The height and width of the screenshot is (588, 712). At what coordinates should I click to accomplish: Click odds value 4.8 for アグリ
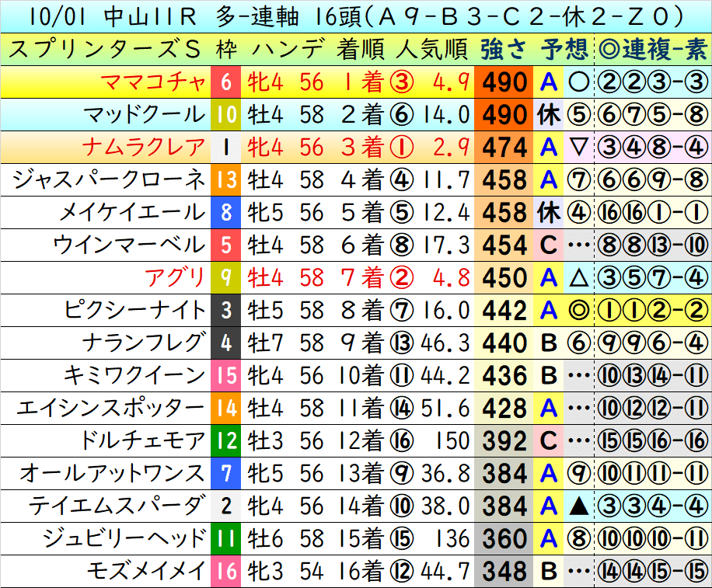[451, 277]
